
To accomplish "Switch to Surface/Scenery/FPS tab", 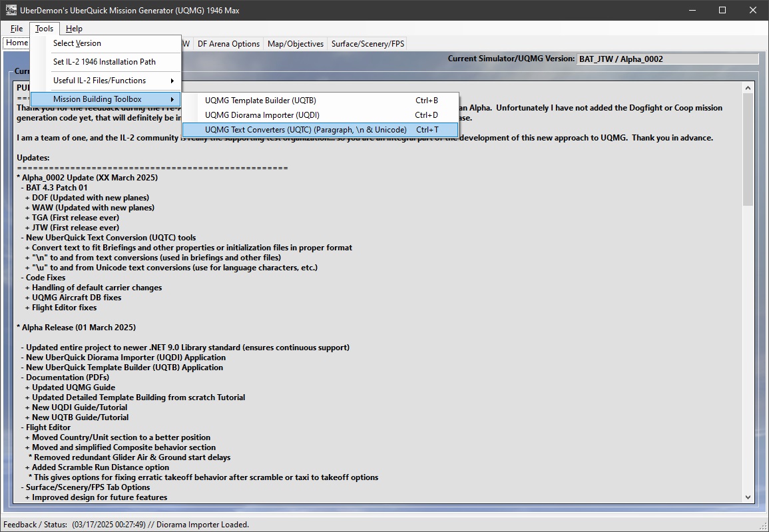I will [x=368, y=44].
